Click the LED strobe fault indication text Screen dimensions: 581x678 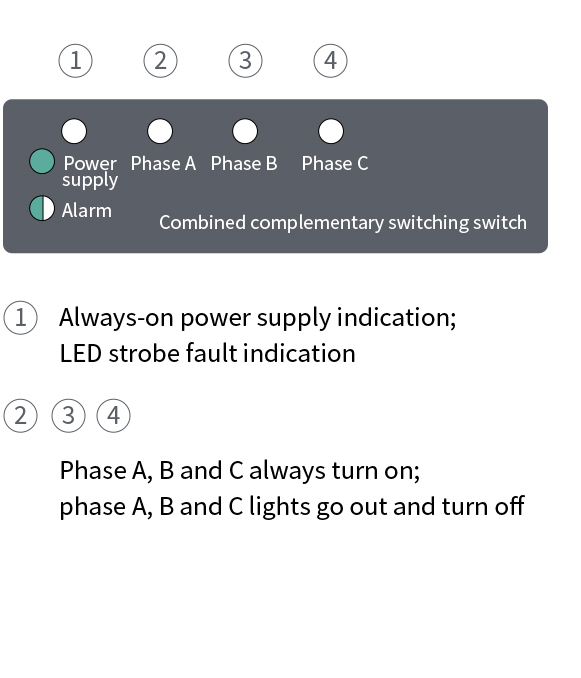click(x=208, y=353)
